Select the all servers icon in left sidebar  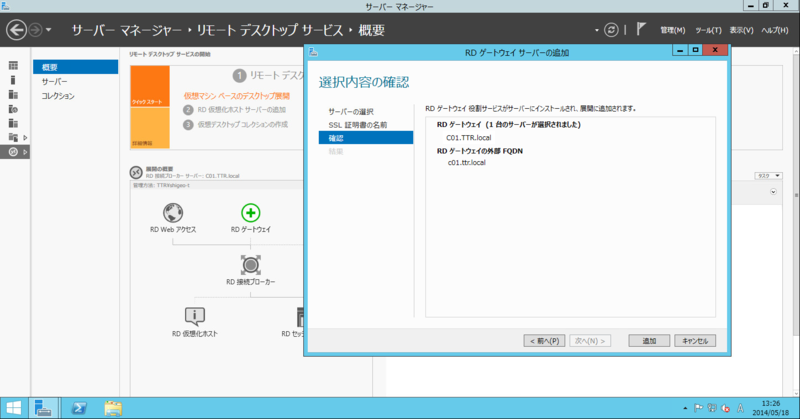(x=13, y=94)
